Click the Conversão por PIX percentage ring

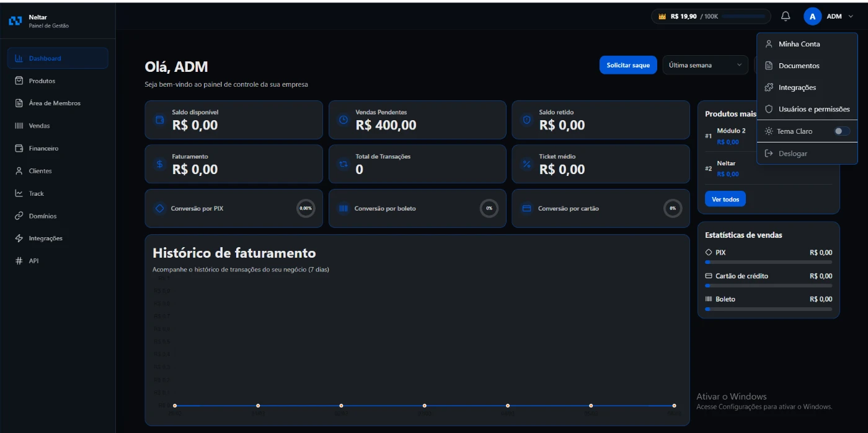(306, 209)
